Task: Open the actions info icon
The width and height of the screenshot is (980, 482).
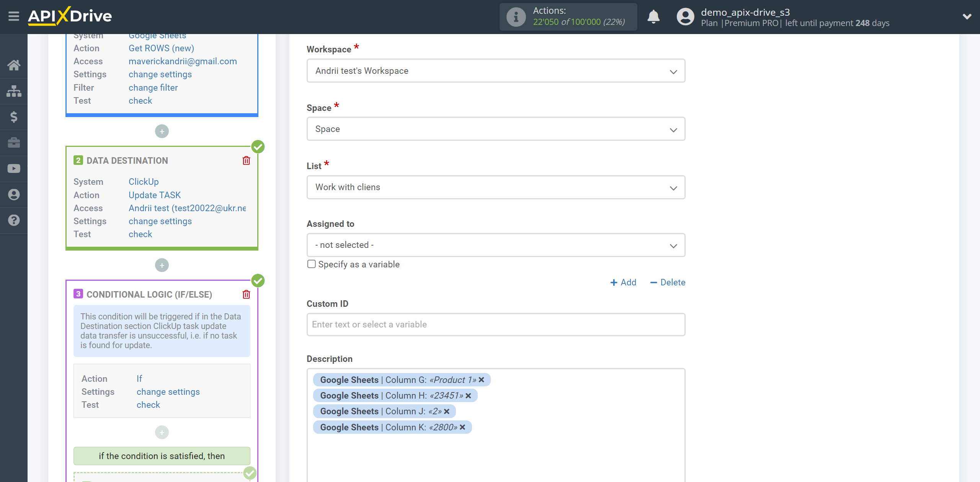Action: (516, 17)
